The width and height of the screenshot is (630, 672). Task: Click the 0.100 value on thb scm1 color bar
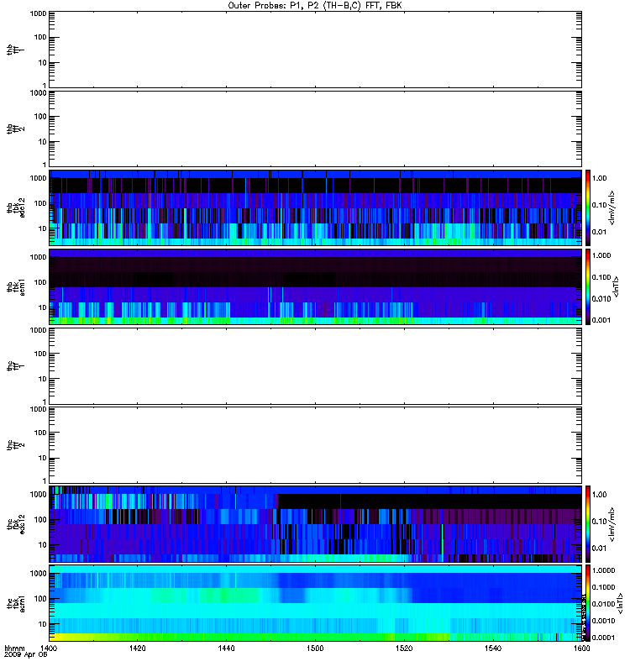pos(601,277)
